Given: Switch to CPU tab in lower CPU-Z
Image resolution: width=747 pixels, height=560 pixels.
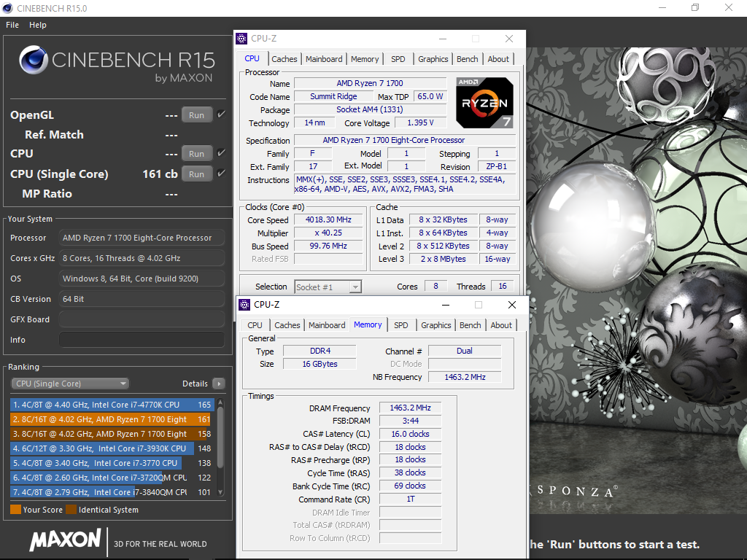Looking at the screenshot, I should coord(255,325).
